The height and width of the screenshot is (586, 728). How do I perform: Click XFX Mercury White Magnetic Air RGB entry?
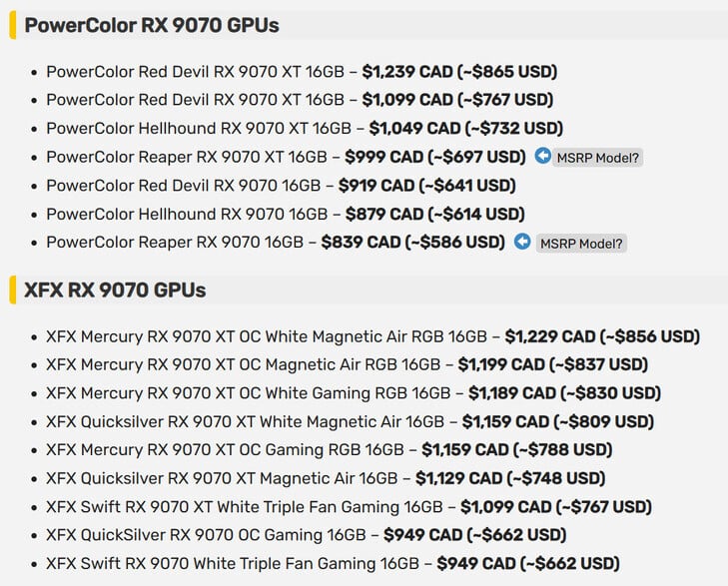pyautogui.click(x=372, y=336)
